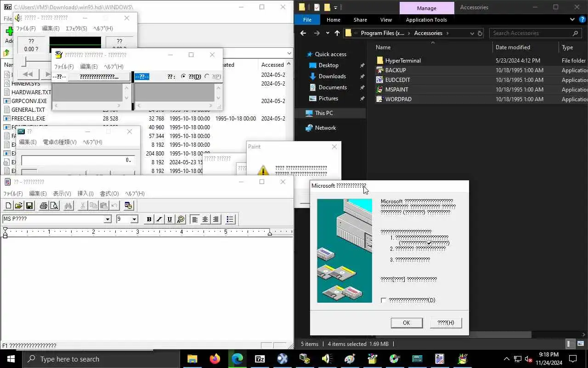Viewport: 588px width, 368px height.
Task: Toggle Underline formatting in WordPad
Action: (x=170, y=219)
